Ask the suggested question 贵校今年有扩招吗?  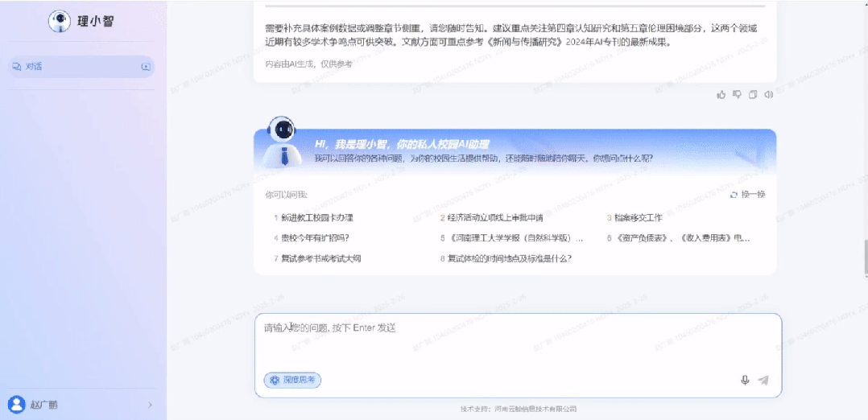click(314, 238)
